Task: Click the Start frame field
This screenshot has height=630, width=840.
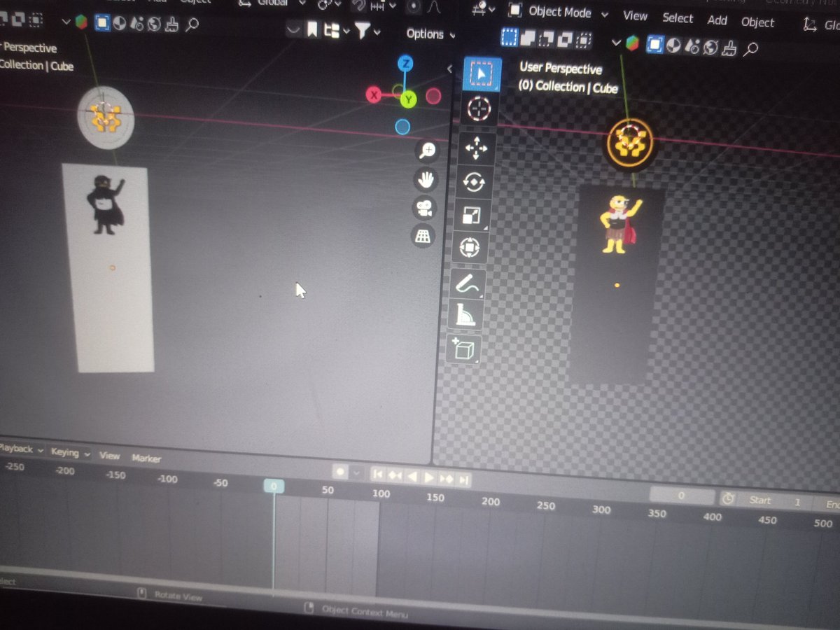Action: click(776, 501)
